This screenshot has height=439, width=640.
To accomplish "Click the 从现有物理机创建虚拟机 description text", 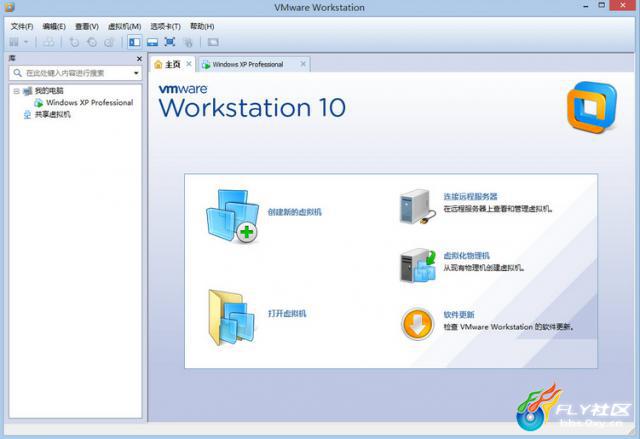I will pyautogui.click(x=484, y=268).
